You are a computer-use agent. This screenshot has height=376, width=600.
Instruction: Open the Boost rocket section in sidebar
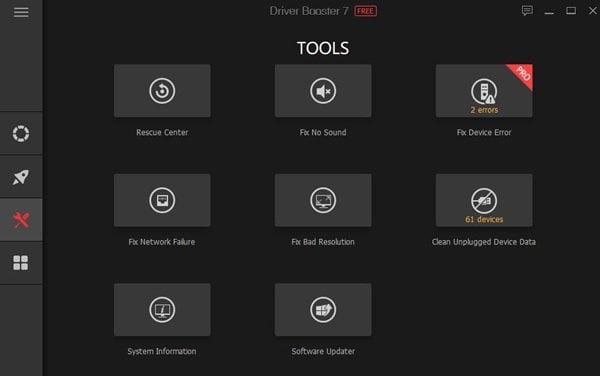click(21, 177)
